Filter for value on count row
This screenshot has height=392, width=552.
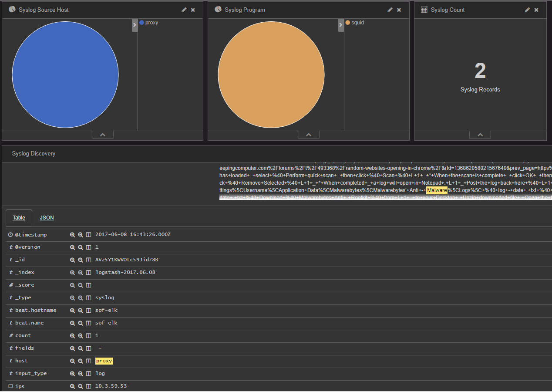[73, 336]
